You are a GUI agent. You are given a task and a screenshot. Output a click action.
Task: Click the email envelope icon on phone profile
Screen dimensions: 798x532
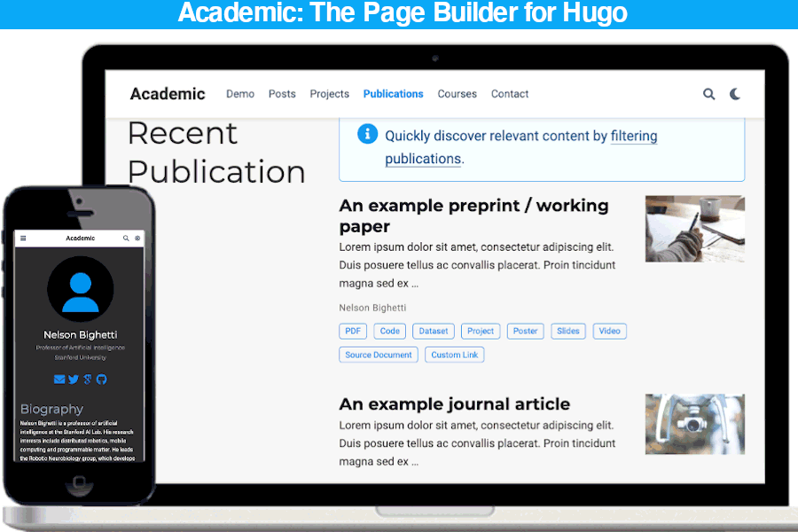click(x=59, y=379)
